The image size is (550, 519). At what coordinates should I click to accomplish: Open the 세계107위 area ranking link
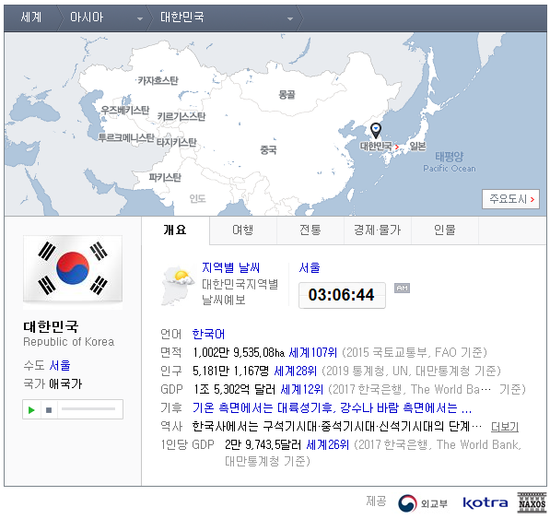tap(313, 352)
